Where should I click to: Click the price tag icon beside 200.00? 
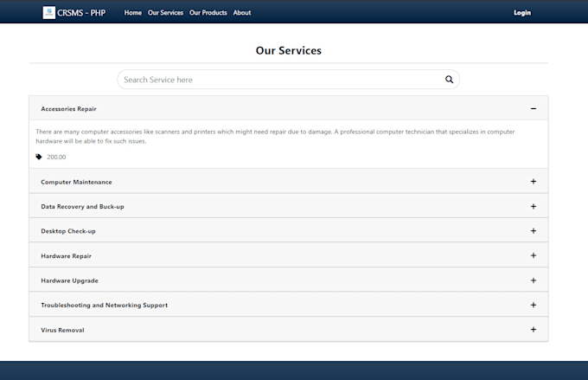39,157
